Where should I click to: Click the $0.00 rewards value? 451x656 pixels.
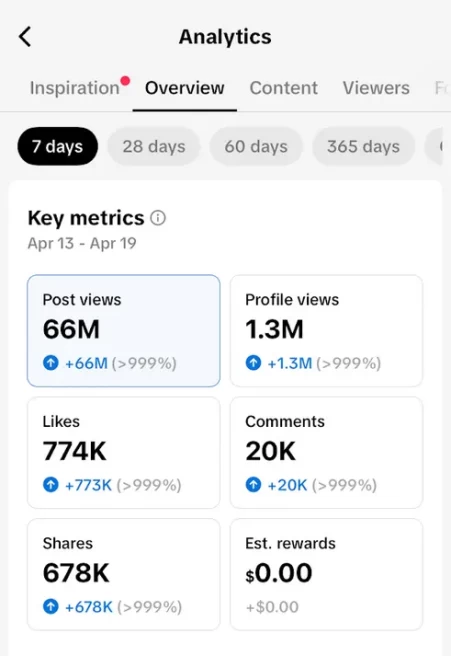[x=279, y=573]
